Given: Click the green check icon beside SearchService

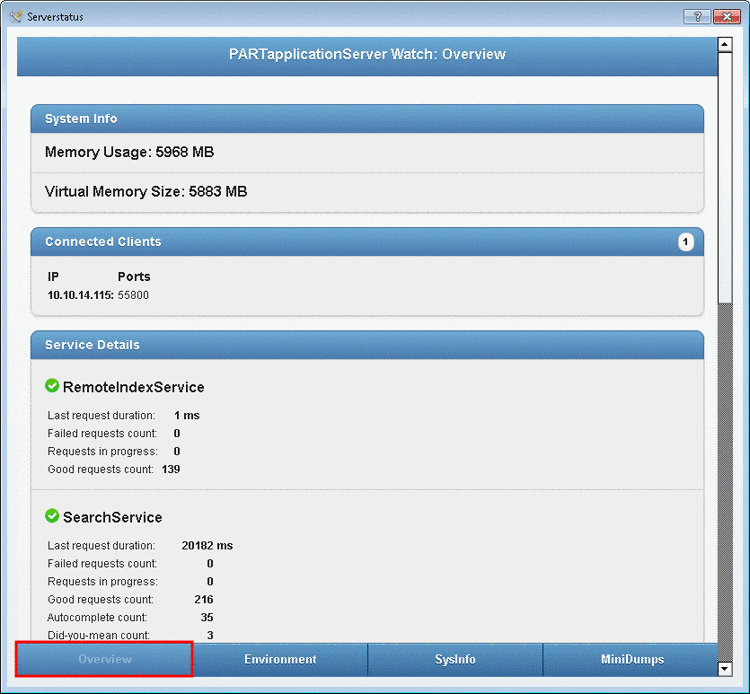Looking at the screenshot, I should [x=52, y=516].
